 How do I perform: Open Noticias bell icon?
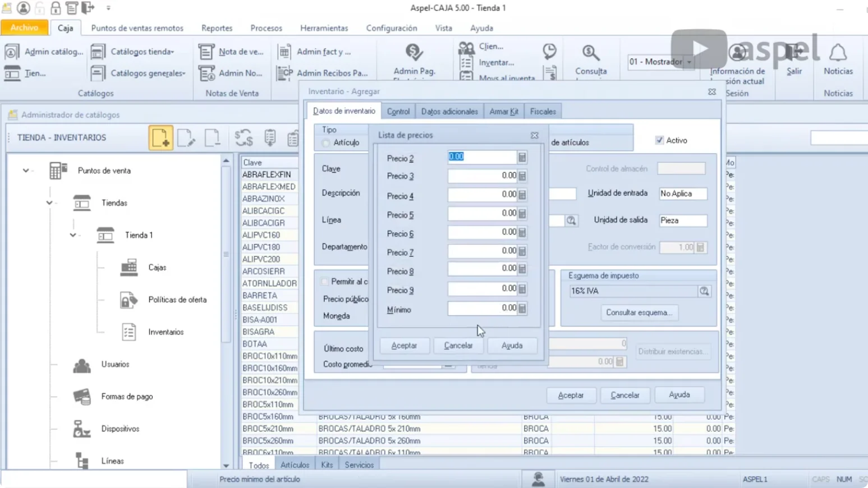click(x=838, y=53)
